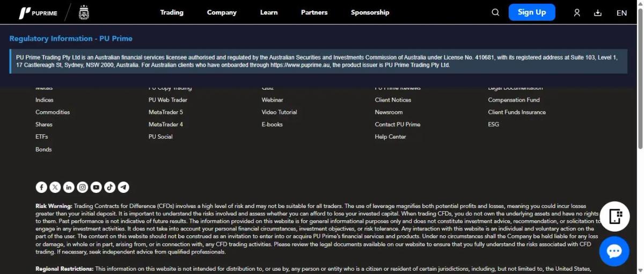Open the QR code floating button
644x274 pixels.
pyautogui.click(x=614, y=217)
